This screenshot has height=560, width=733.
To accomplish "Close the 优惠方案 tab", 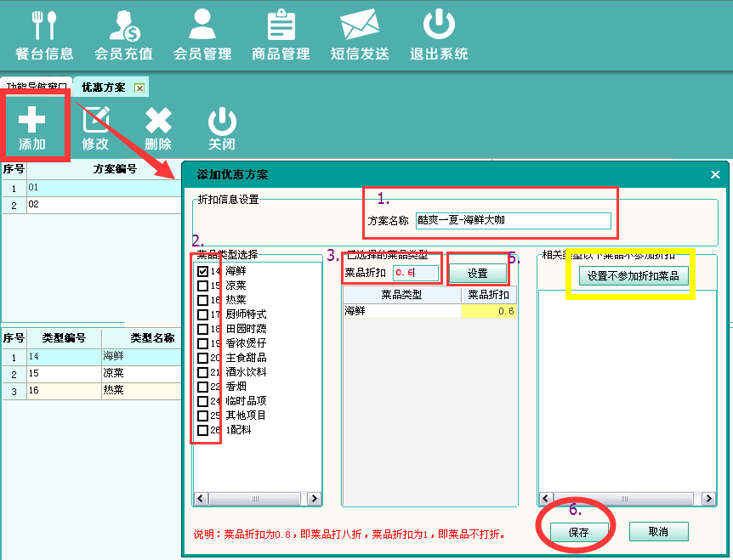I will [x=139, y=88].
